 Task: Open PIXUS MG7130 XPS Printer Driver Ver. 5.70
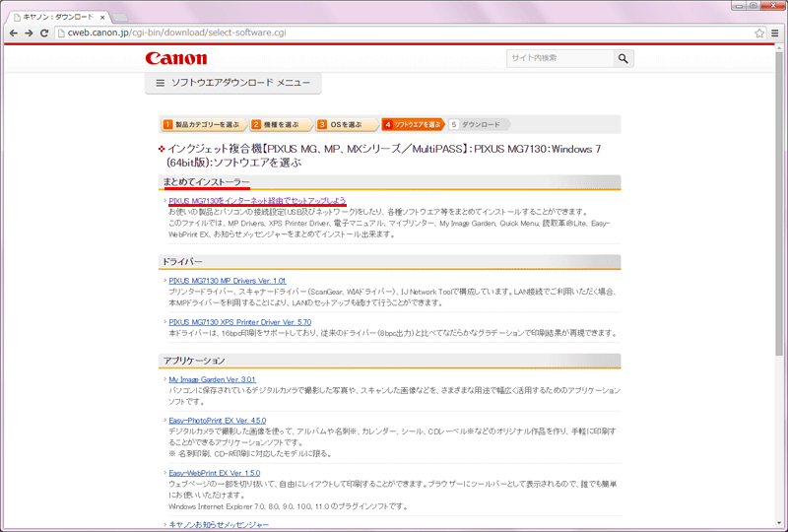240,322
